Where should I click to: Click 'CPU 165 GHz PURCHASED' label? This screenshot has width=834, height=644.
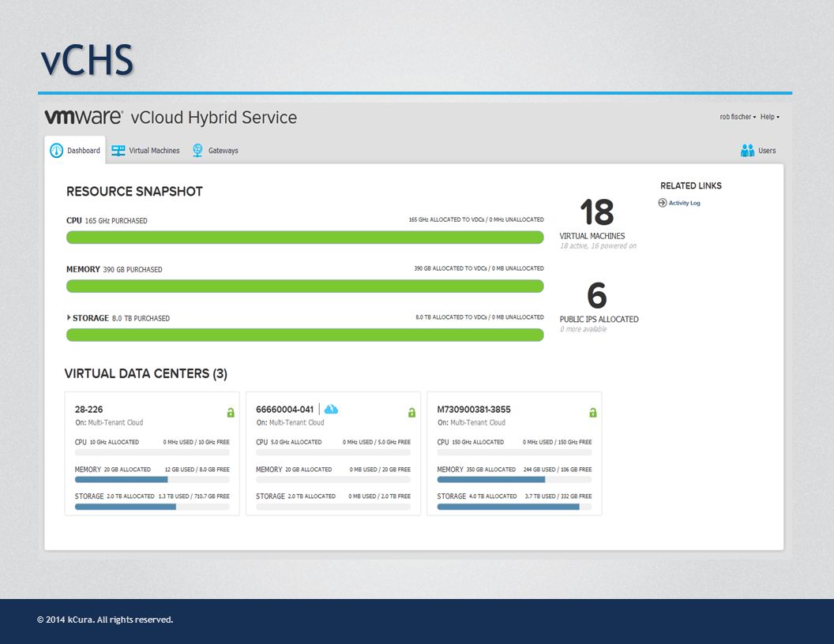[x=107, y=220]
